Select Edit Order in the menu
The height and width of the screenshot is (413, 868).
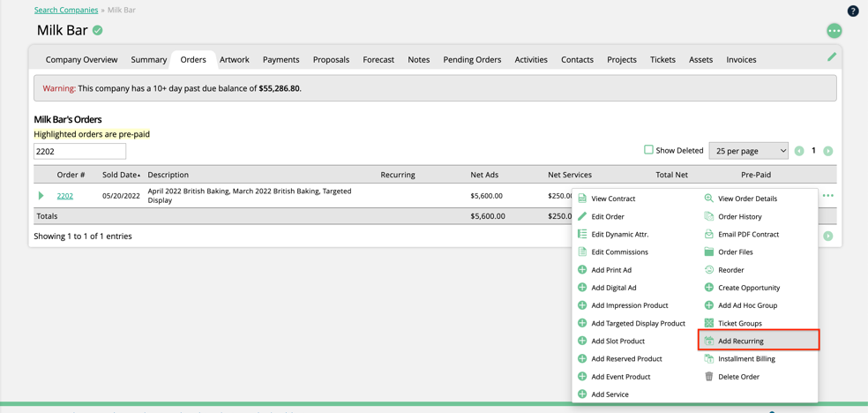(x=608, y=216)
